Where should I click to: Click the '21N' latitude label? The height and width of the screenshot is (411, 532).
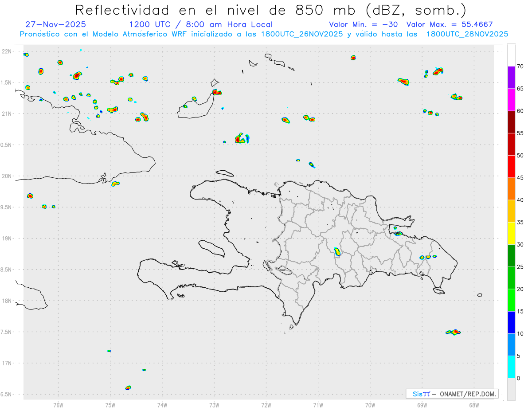[7, 114]
